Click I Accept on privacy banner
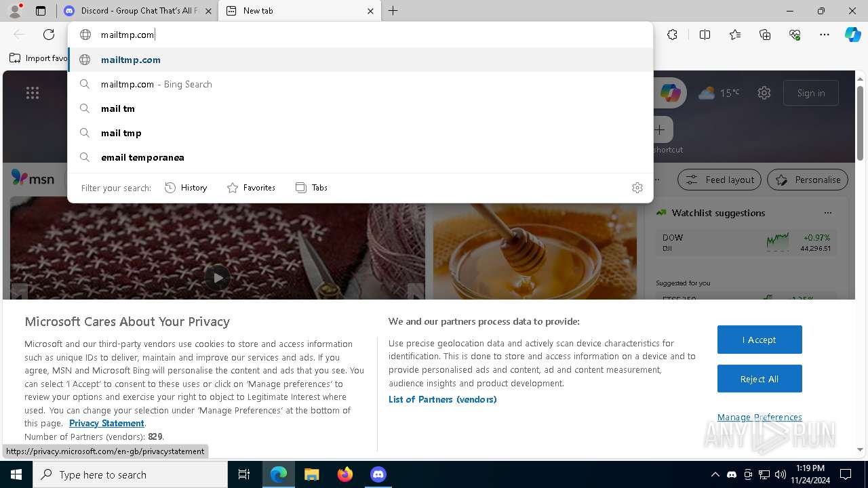 coord(759,340)
